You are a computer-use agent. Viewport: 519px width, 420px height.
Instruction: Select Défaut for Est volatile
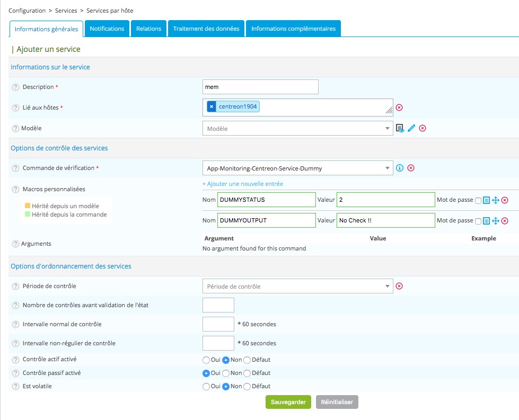pyautogui.click(x=247, y=387)
